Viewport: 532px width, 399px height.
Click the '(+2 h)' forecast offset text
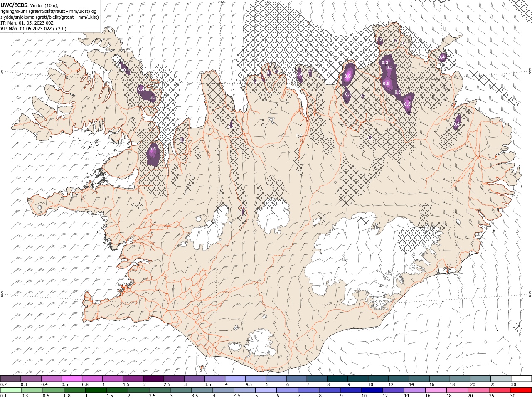click(60, 29)
